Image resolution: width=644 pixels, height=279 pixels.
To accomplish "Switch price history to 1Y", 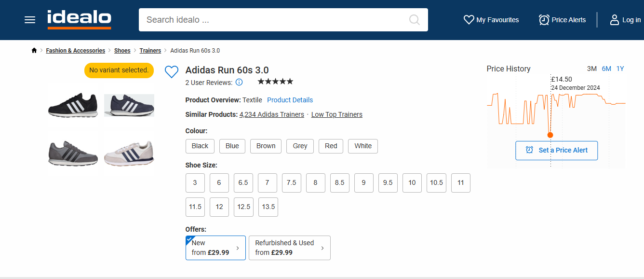I will (x=620, y=69).
